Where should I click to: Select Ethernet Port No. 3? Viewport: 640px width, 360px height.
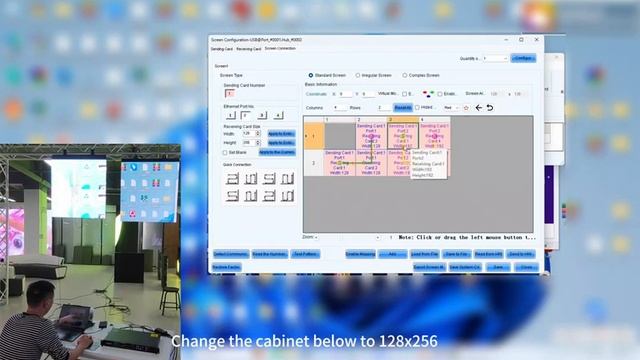click(x=262, y=116)
